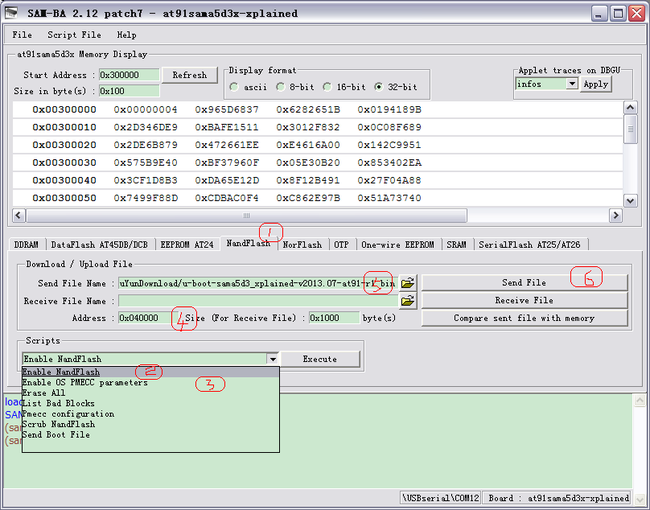Click the receive Size 0x1000 field
Viewport: 650px width, 510px height.
pyautogui.click(x=334, y=318)
